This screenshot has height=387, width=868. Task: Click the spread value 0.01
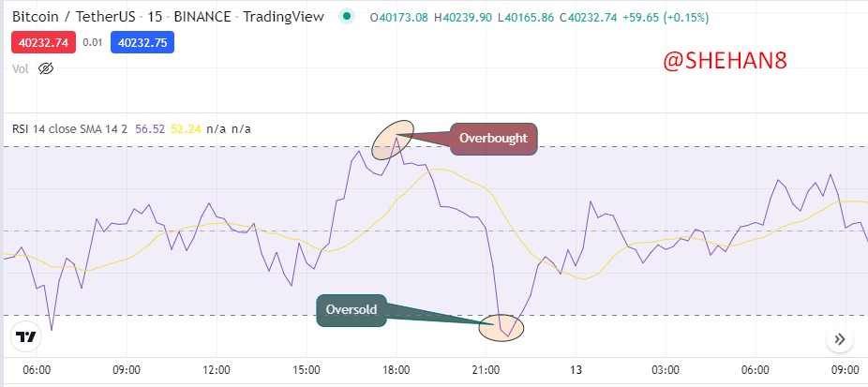pos(93,42)
